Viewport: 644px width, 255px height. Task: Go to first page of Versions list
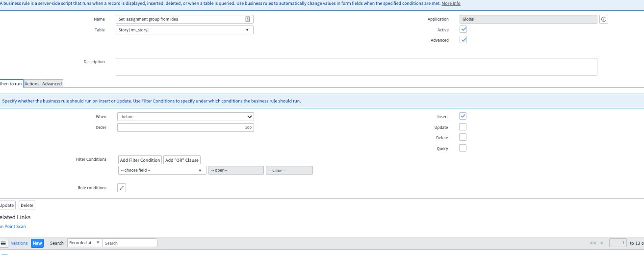(592, 243)
